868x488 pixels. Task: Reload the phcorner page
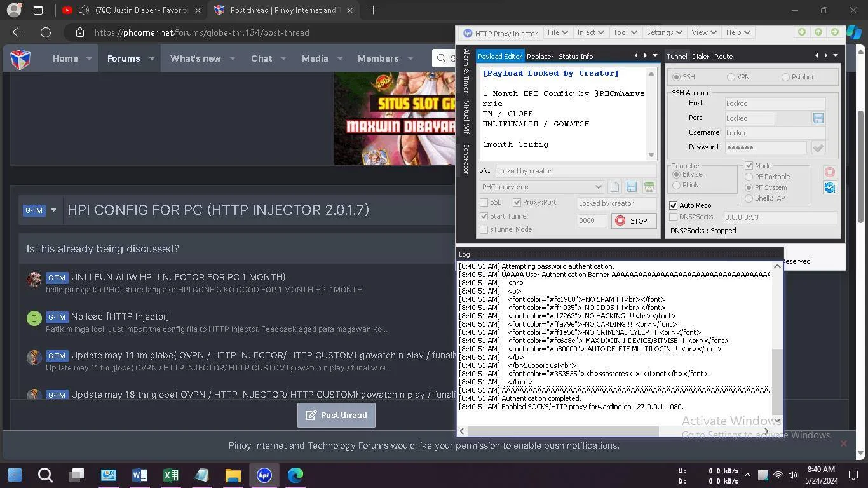point(46,32)
